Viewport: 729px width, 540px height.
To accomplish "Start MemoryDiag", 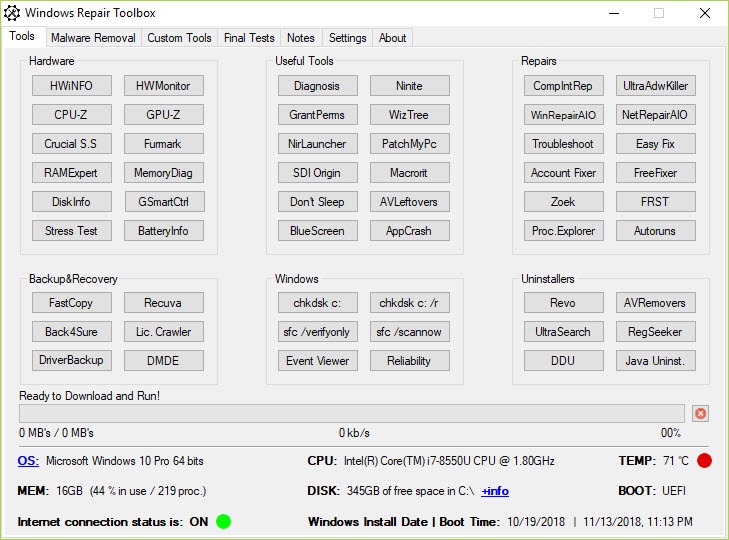I will tap(164, 173).
